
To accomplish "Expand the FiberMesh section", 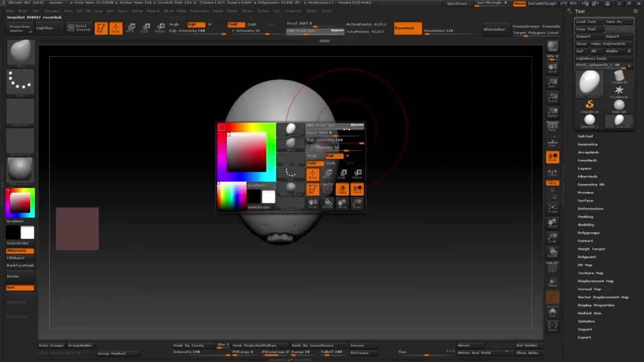I will coord(588,176).
